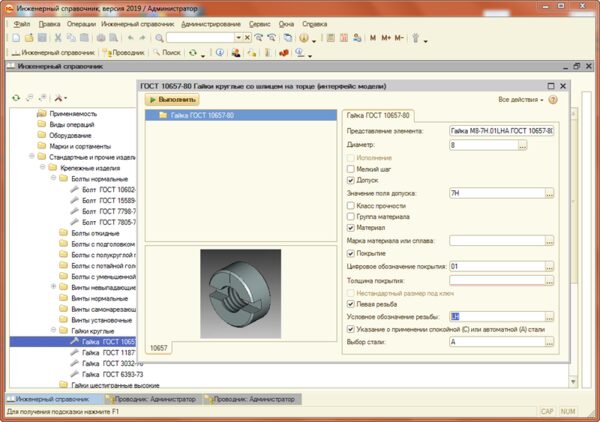The width and height of the screenshot is (600, 422).
Task: Open the Все действия dropdown
Action: pos(520,100)
